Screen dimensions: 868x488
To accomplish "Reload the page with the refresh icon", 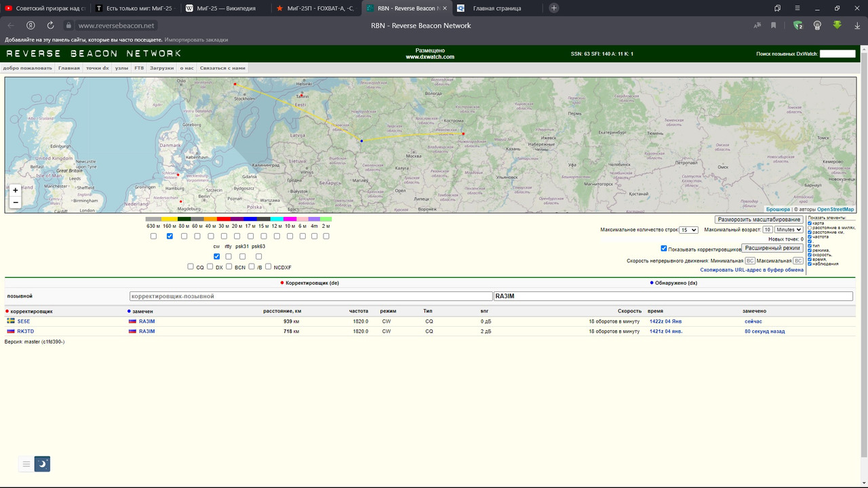I will 50,25.
